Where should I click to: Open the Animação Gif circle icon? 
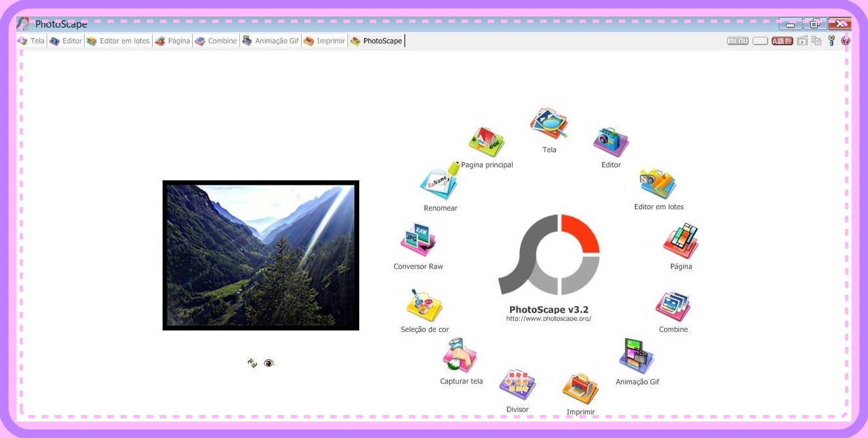tap(637, 357)
